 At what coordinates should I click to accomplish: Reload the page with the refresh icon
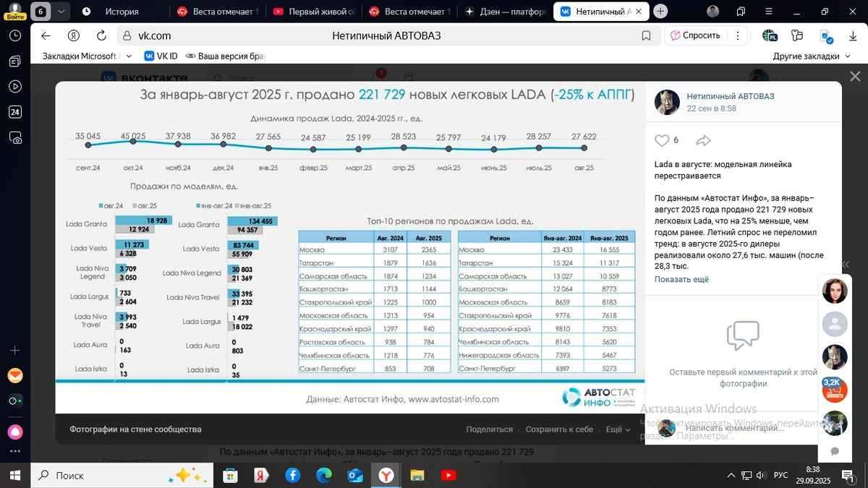tap(99, 35)
